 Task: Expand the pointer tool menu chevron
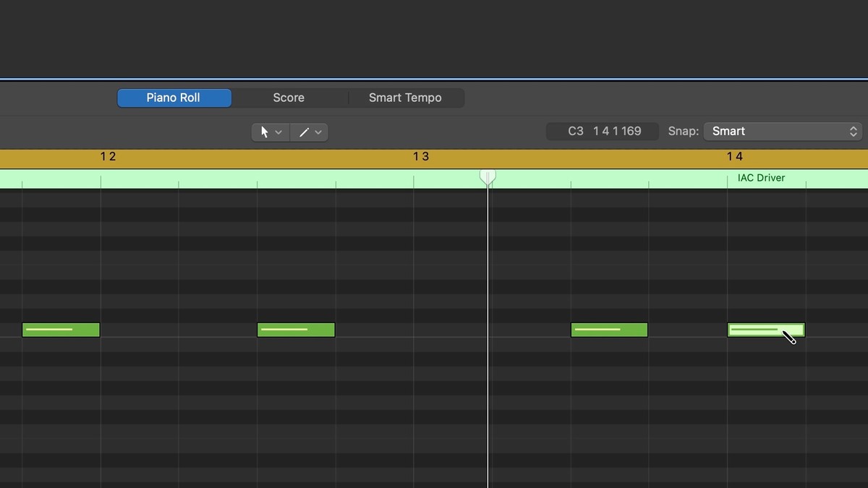pyautogui.click(x=278, y=132)
